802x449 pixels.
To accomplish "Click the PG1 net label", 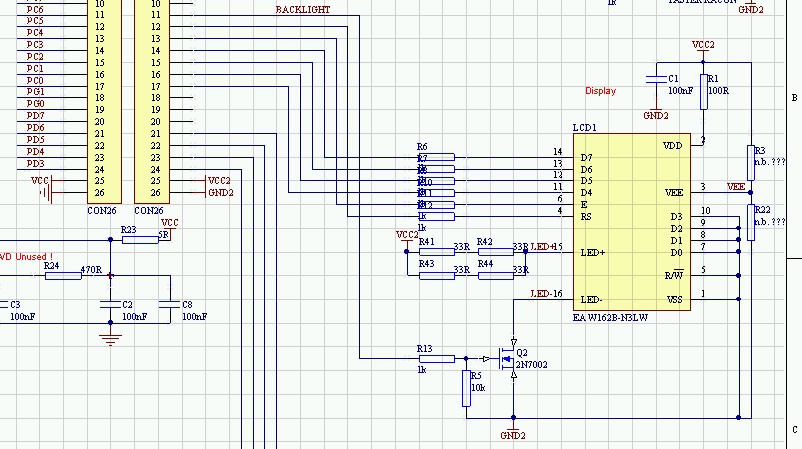I will click(35, 92).
